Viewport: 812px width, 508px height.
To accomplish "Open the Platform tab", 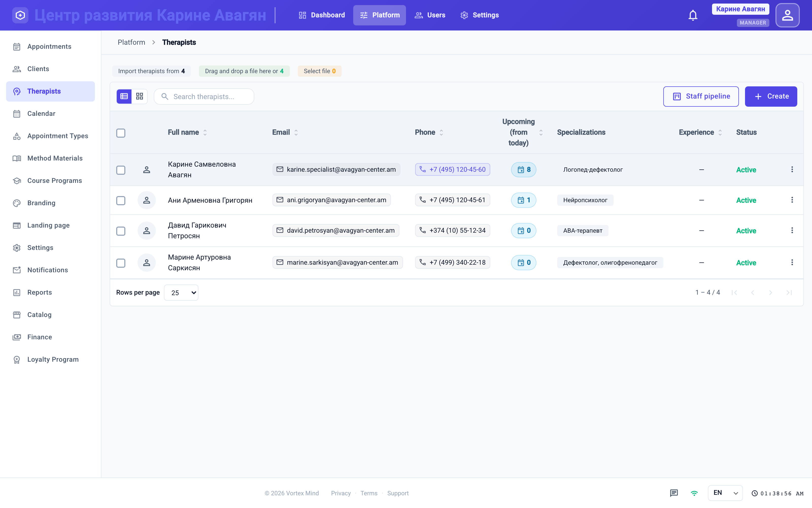I will (x=380, y=15).
